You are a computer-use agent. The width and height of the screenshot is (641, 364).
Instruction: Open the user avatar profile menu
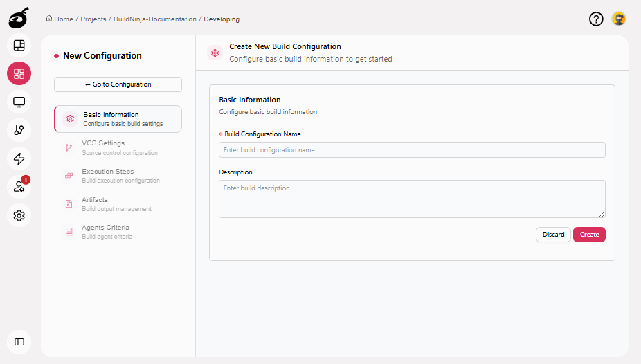click(619, 19)
